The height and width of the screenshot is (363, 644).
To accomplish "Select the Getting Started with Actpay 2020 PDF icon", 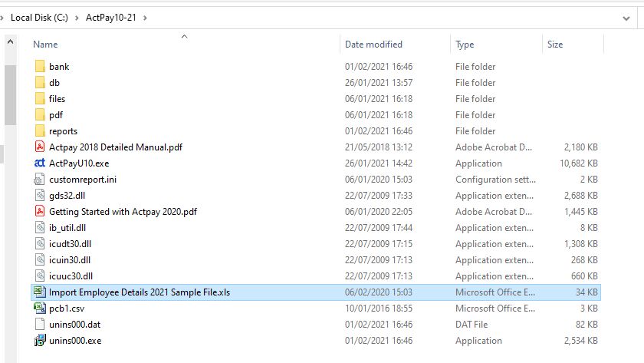I will coord(40,212).
